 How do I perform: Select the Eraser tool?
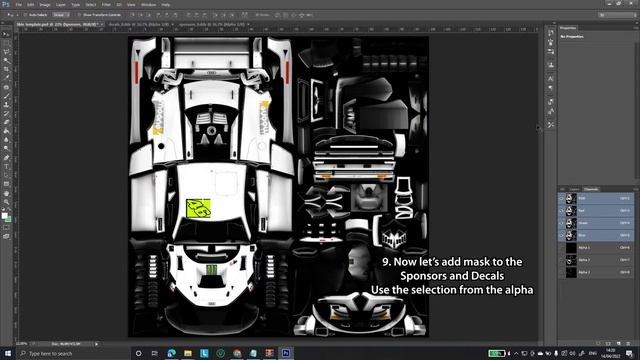coord(6,122)
